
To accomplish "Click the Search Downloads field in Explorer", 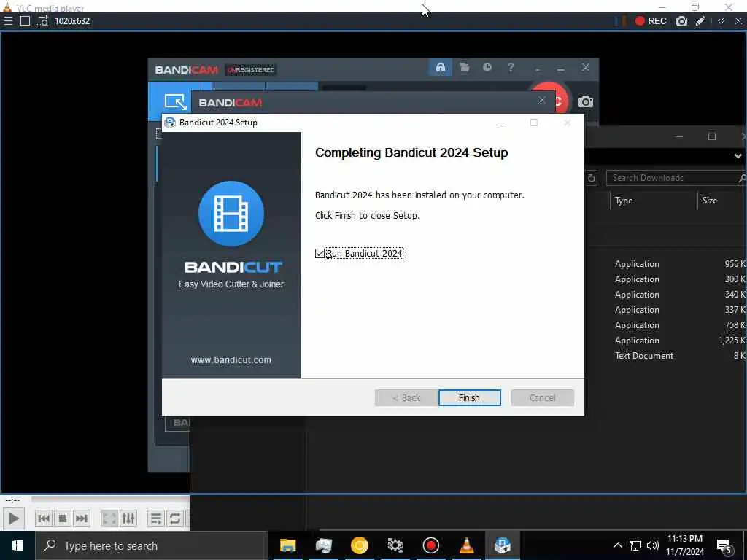I will click(676, 178).
